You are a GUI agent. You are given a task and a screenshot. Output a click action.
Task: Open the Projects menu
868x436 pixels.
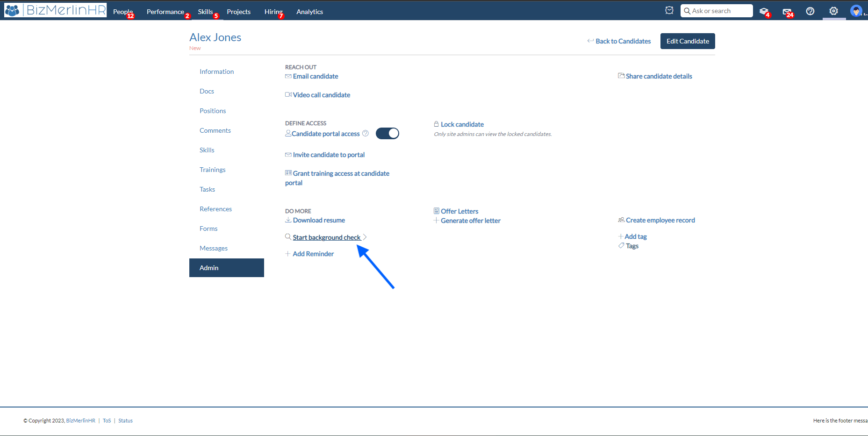239,12
